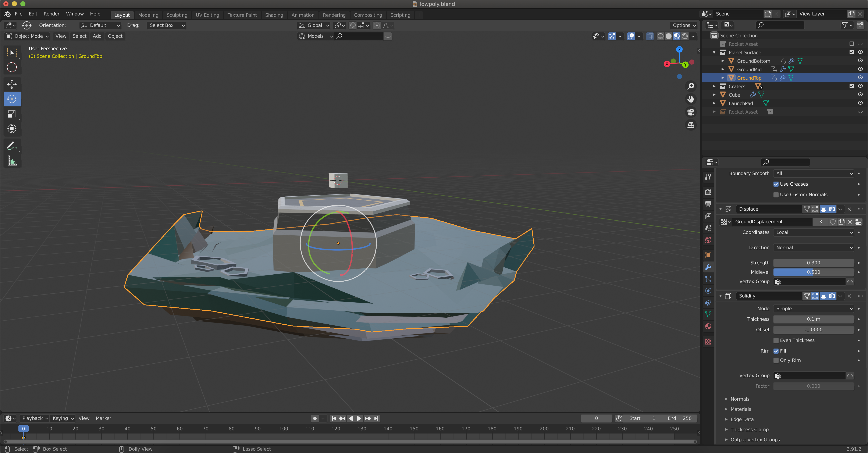The height and width of the screenshot is (453, 868).
Task: Switch to the Sculpting workspace tab
Action: [177, 15]
